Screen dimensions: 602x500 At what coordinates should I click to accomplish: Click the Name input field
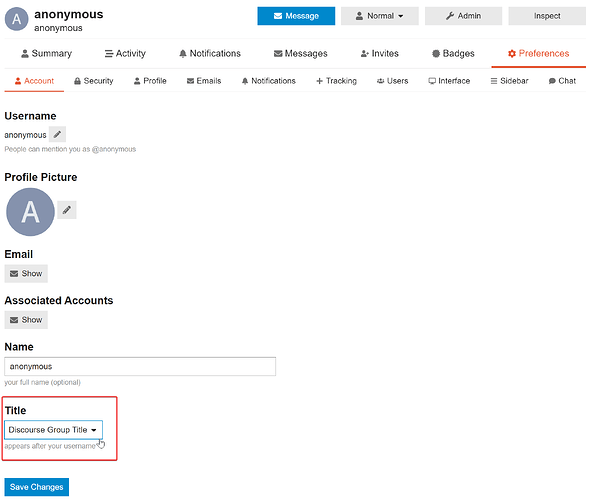tap(140, 366)
